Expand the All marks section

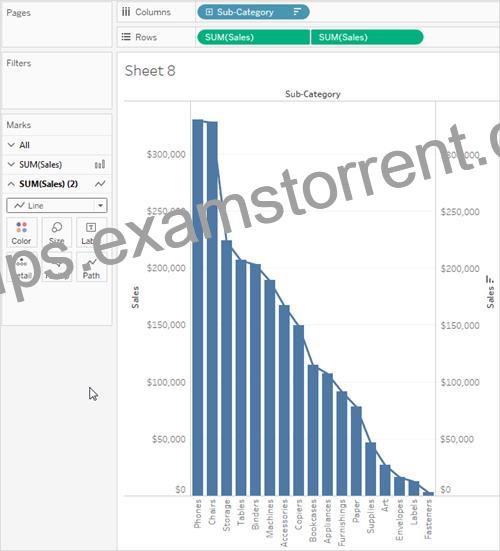coord(11,145)
